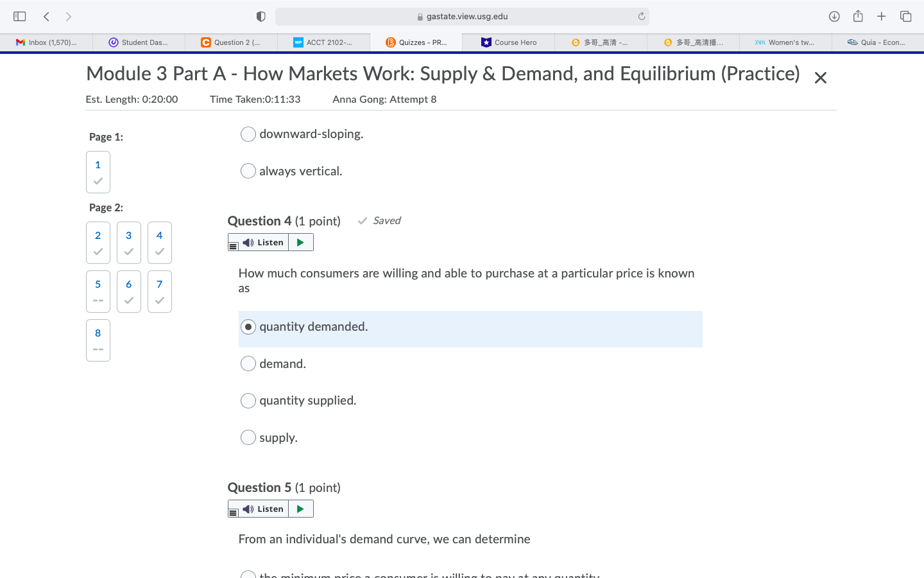The width and height of the screenshot is (924, 578).
Task: Switch to the Course Hero tab
Action: (509, 42)
